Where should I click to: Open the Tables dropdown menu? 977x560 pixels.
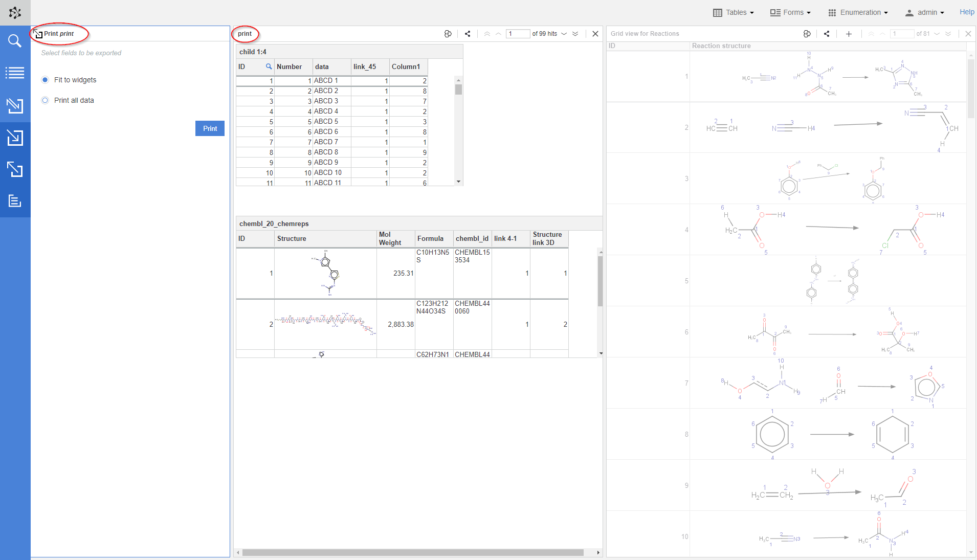pos(734,12)
